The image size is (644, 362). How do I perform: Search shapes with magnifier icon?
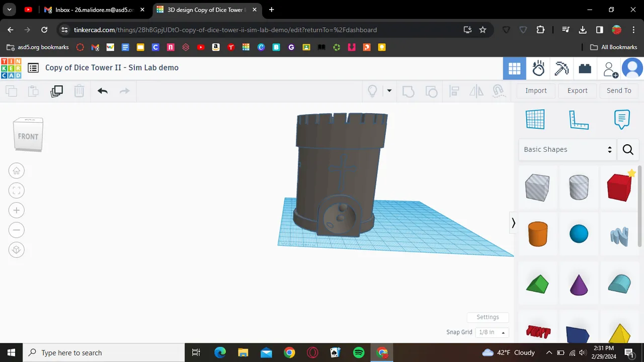[x=628, y=149]
